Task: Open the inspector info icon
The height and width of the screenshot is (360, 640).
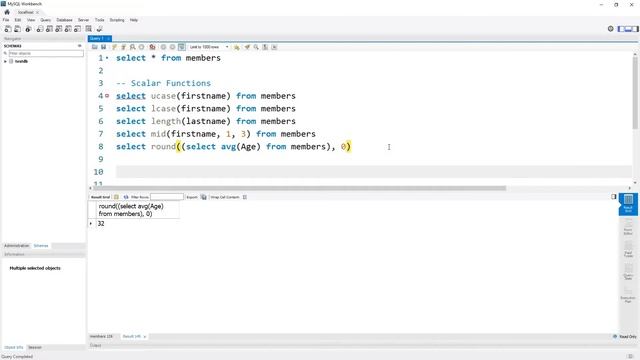Action: (x=28, y=29)
